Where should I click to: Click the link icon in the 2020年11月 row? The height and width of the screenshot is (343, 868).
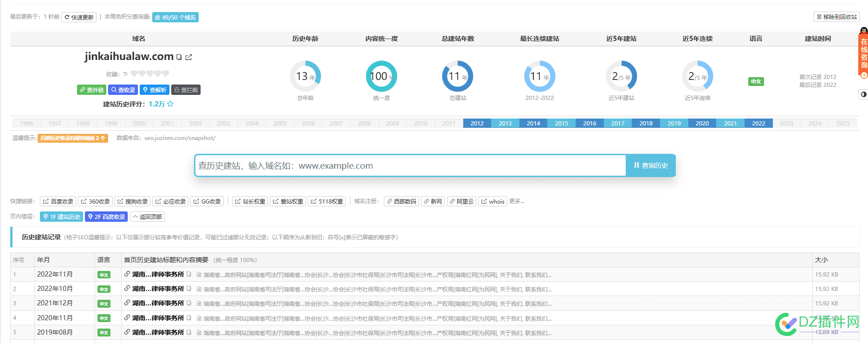pyautogui.click(x=127, y=318)
